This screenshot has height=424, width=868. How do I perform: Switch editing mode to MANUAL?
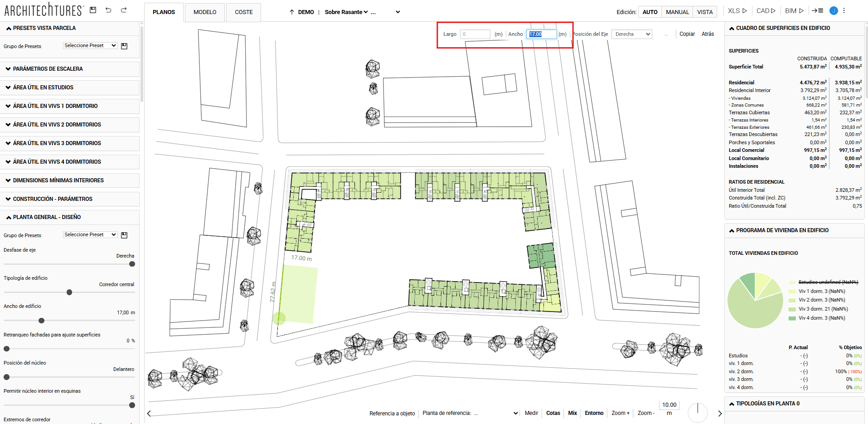677,12
